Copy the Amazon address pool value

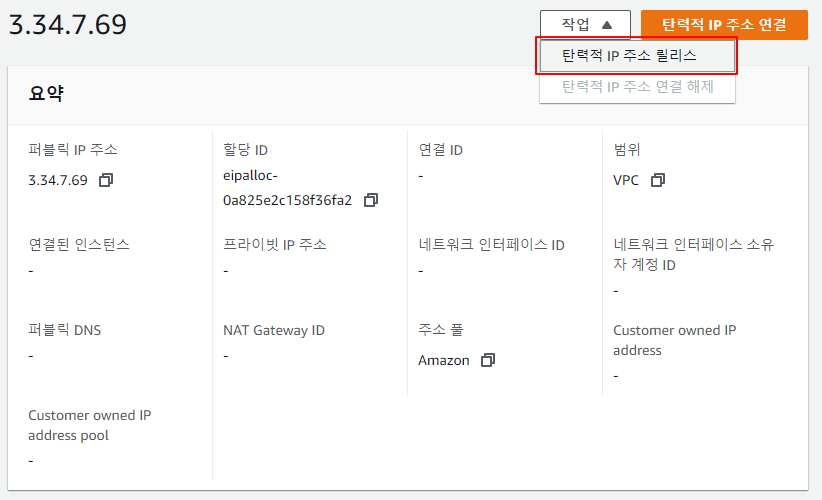[x=488, y=360]
